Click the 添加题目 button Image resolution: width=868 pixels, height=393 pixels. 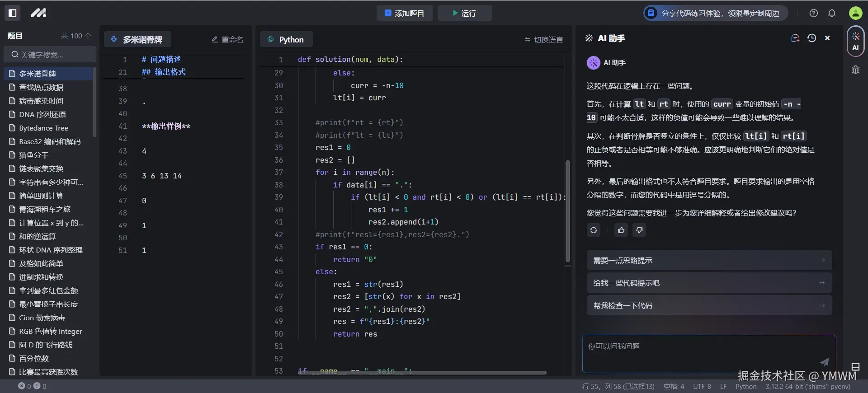[x=404, y=13]
